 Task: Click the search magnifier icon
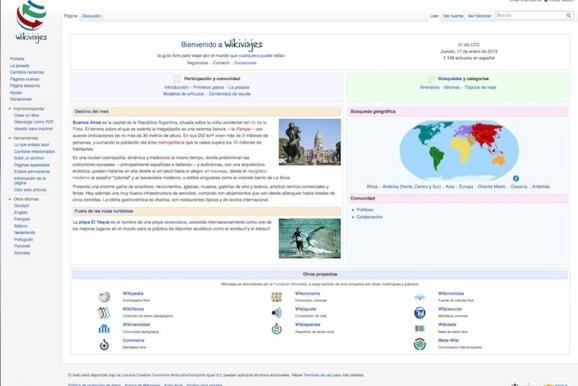pos(568,15)
